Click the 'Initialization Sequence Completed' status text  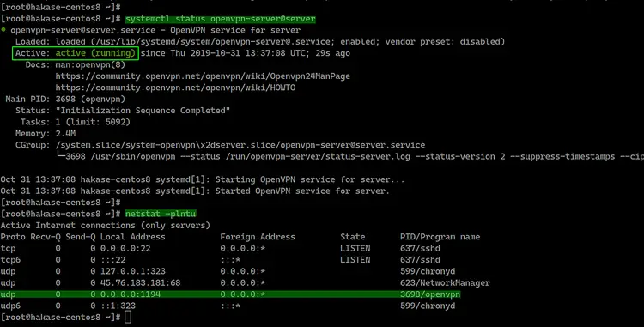tap(143, 111)
